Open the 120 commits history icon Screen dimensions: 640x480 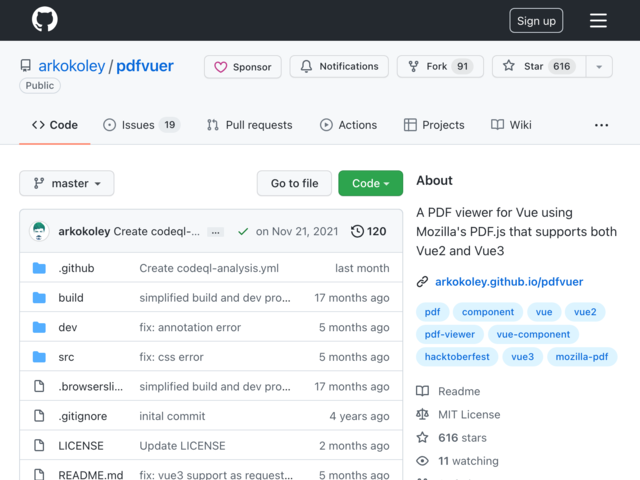pyautogui.click(x=368, y=231)
